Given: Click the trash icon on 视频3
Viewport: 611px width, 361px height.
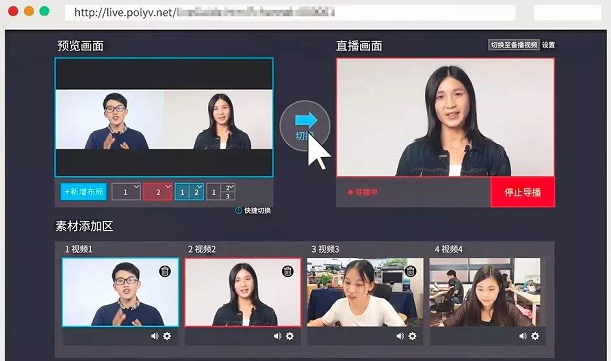Looking at the screenshot, I should coord(410,271).
